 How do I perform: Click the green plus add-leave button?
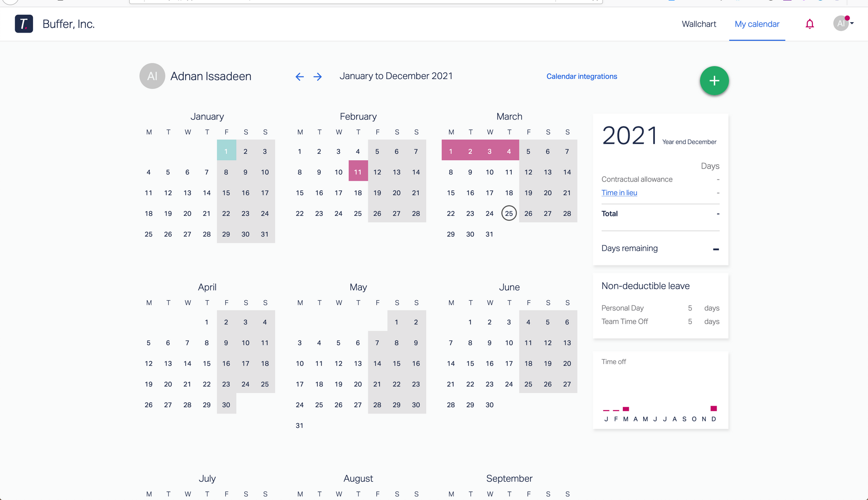[714, 81]
